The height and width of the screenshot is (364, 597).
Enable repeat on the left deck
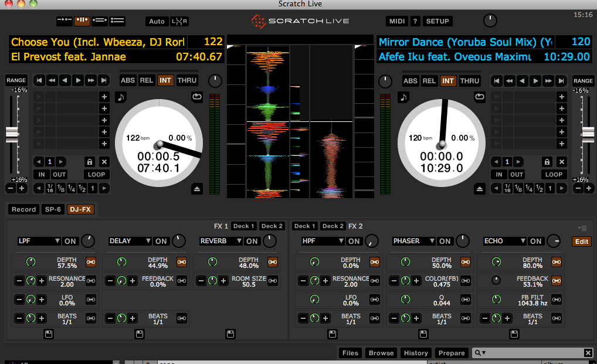(197, 97)
